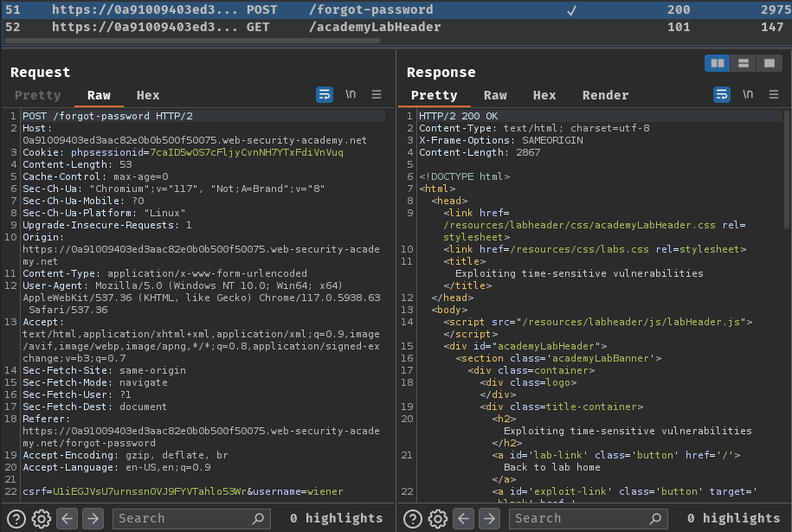Switch Response view to Raw tab

[x=495, y=95]
